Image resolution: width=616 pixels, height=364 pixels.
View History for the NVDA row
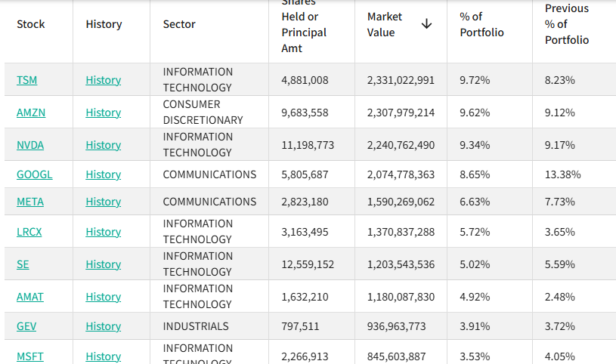(x=104, y=145)
